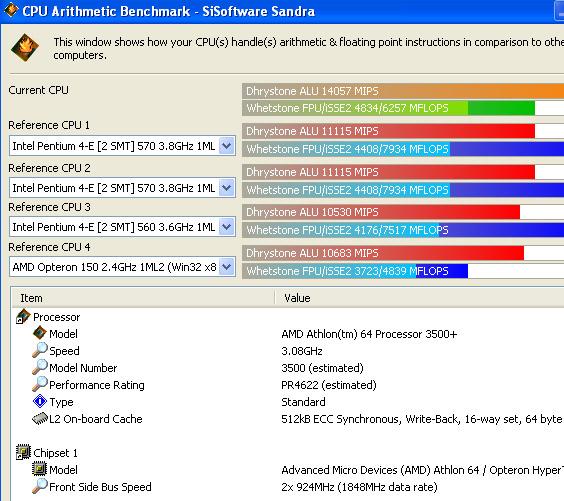Select the chipset Model row
Viewport: 564px width, 501px height.
click(x=288, y=470)
